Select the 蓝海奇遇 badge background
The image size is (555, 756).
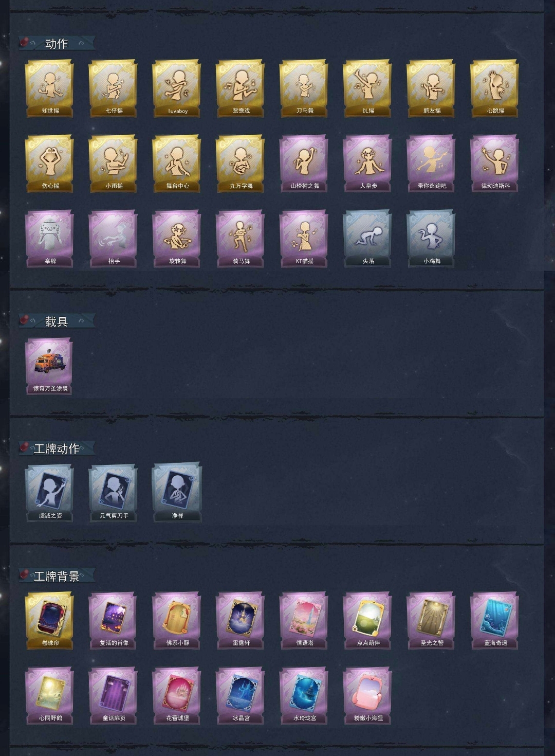click(x=495, y=621)
